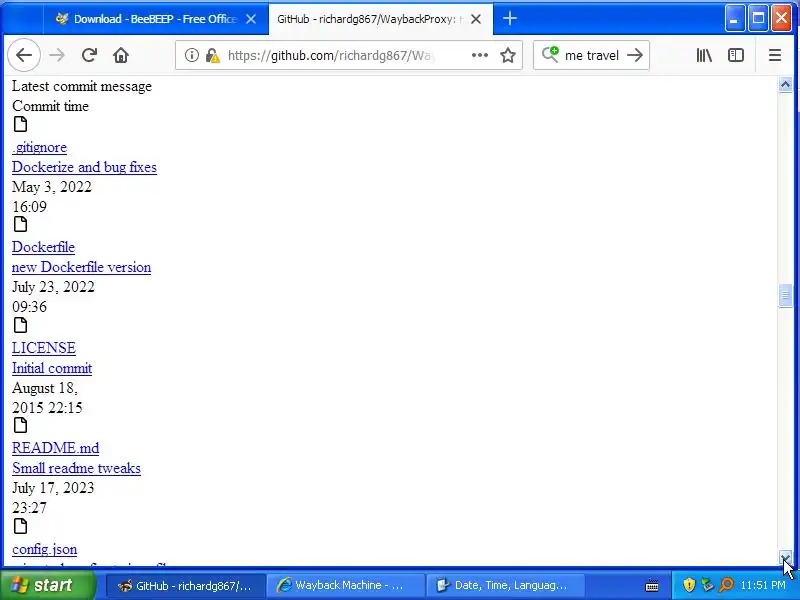Viewport: 800px width, 600px height.
Task: Open page actions three-dot menu
Action: [480, 55]
